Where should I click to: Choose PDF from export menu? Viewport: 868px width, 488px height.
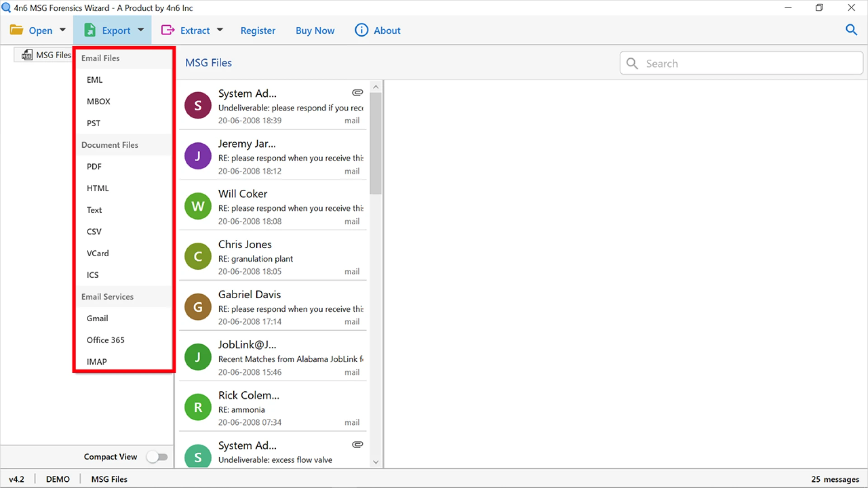point(94,166)
